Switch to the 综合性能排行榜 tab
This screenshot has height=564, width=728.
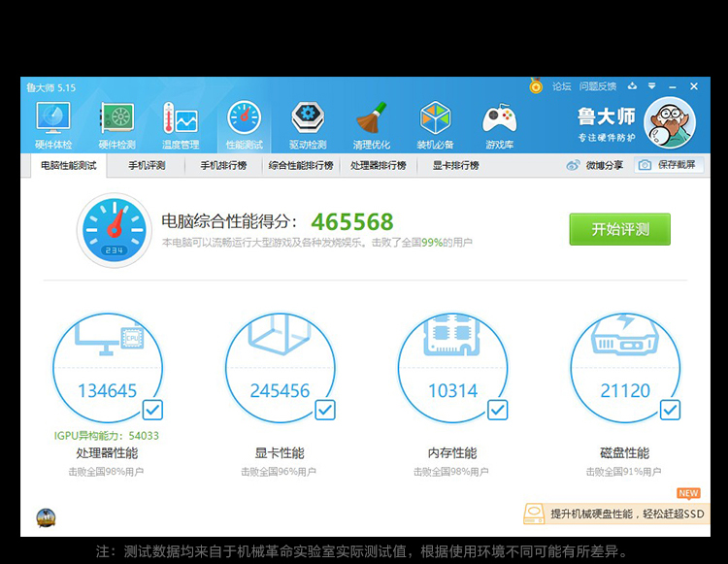[x=301, y=165]
